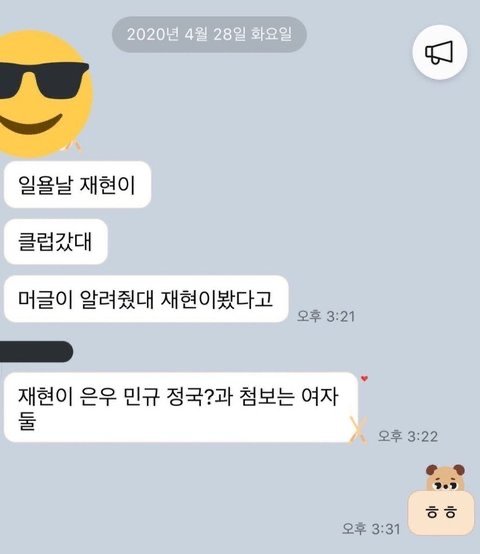Select the date label 2020년 4월 28일 화요일
Screen dimensions: 480x554
(209, 35)
